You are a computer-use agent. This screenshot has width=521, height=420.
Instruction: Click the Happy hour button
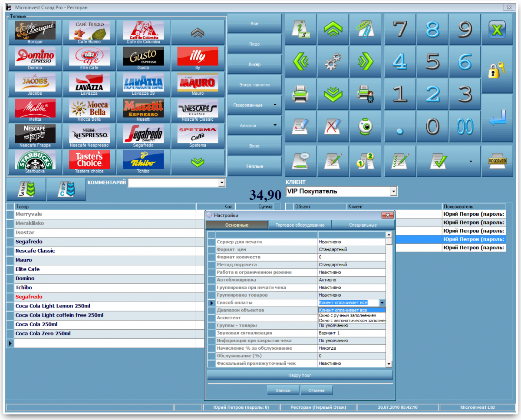[300, 375]
